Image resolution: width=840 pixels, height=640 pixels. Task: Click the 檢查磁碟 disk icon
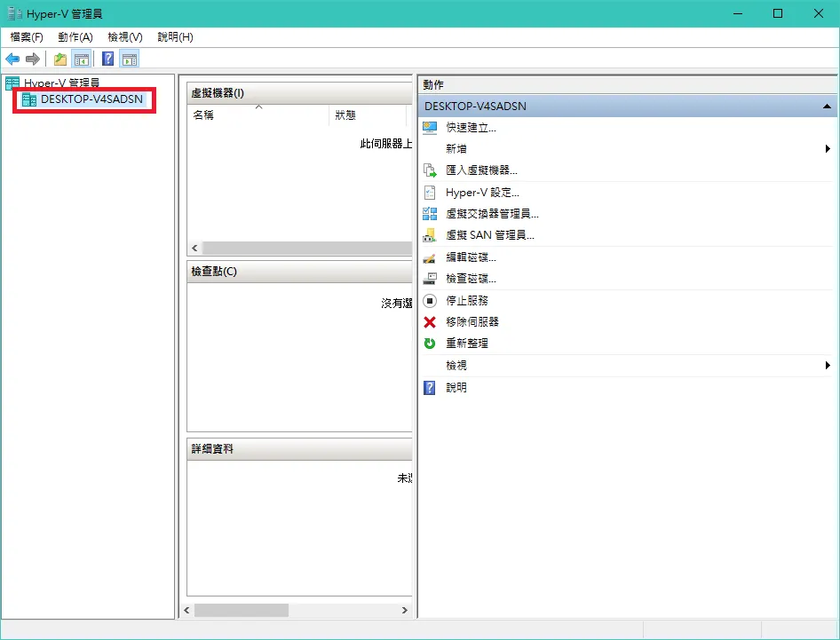click(430, 279)
